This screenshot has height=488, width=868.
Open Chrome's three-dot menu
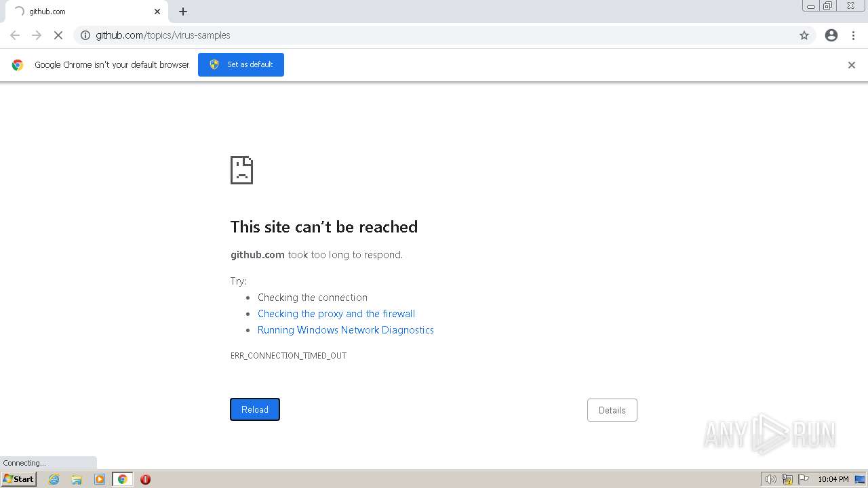853,35
